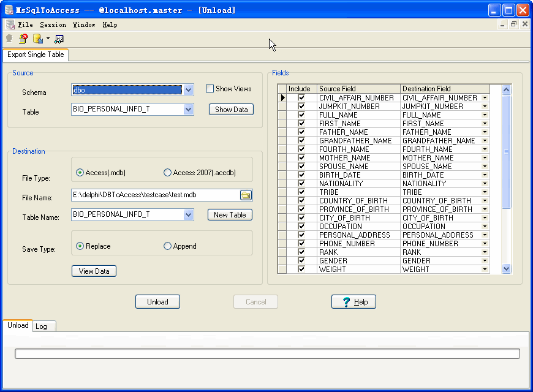Open destination dropdown for JUMPKIT_NUMBER
Viewport: 533px width, 392px height.
pyautogui.click(x=485, y=107)
